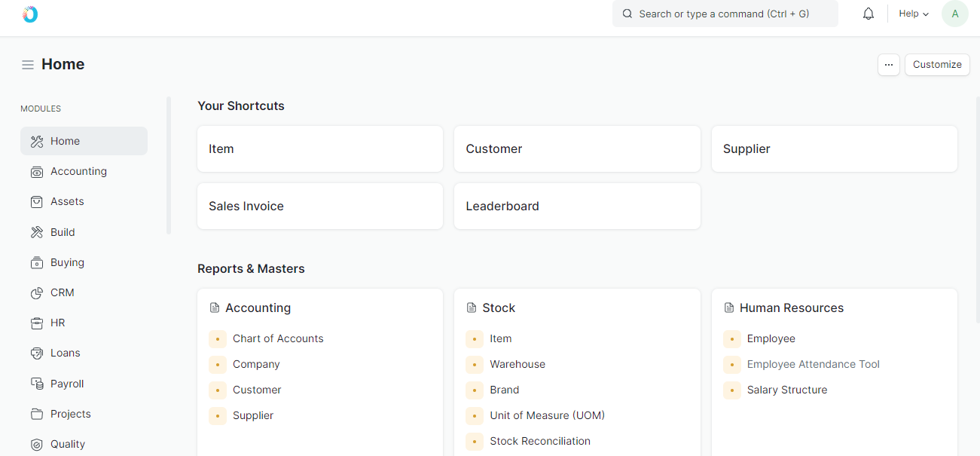Image resolution: width=980 pixels, height=456 pixels.
Task: Select HR in the modules list
Action: pyautogui.click(x=57, y=323)
